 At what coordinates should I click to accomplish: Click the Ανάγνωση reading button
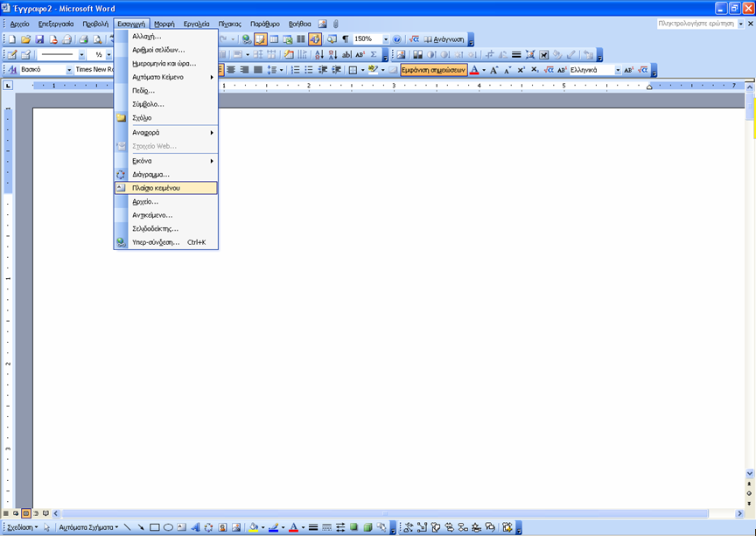tap(444, 39)
